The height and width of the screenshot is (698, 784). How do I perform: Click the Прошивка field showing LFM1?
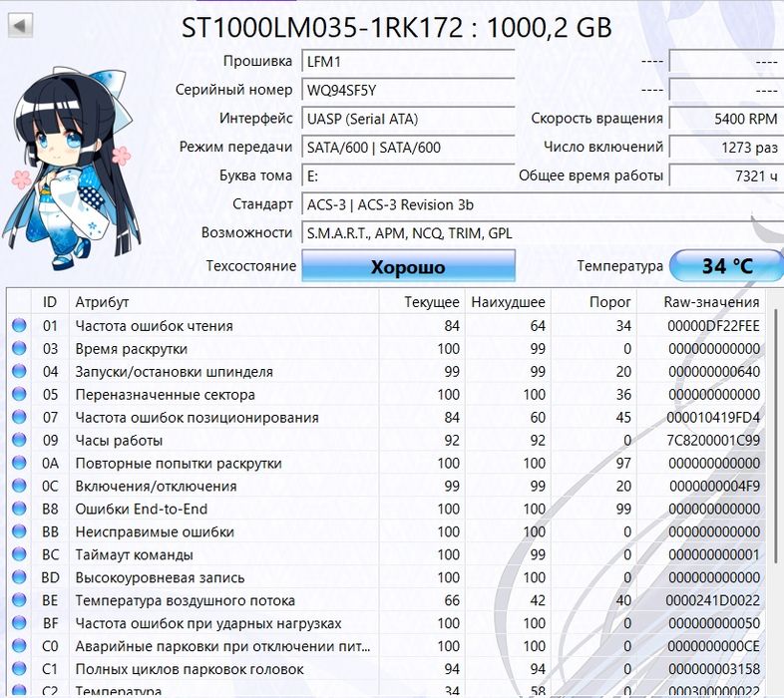pyautogui.click(x=409, y=62)
